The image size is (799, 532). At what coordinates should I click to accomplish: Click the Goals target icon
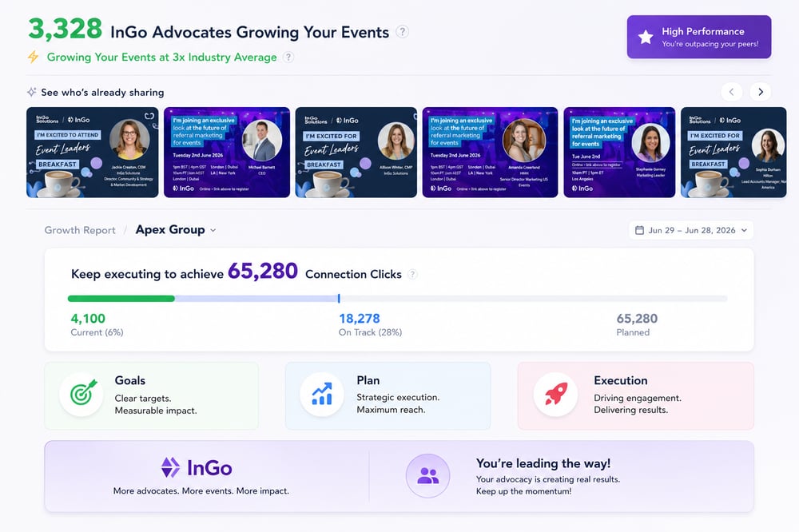click(81, 395)
